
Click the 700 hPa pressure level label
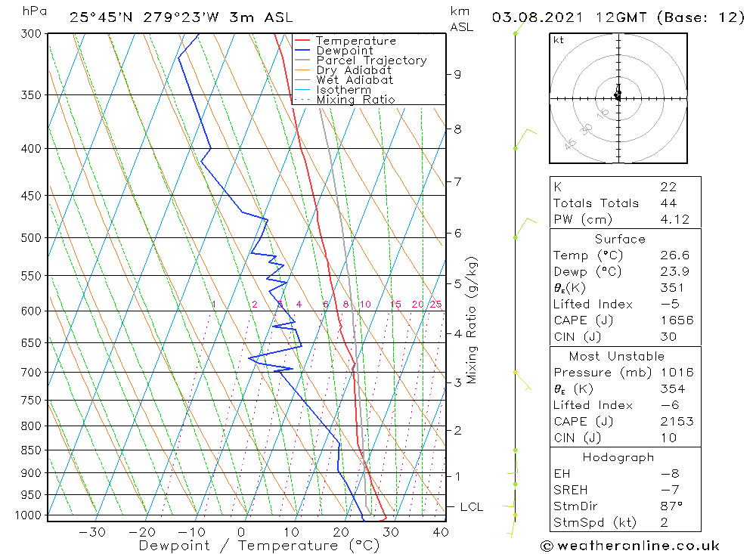click(31, 373)
